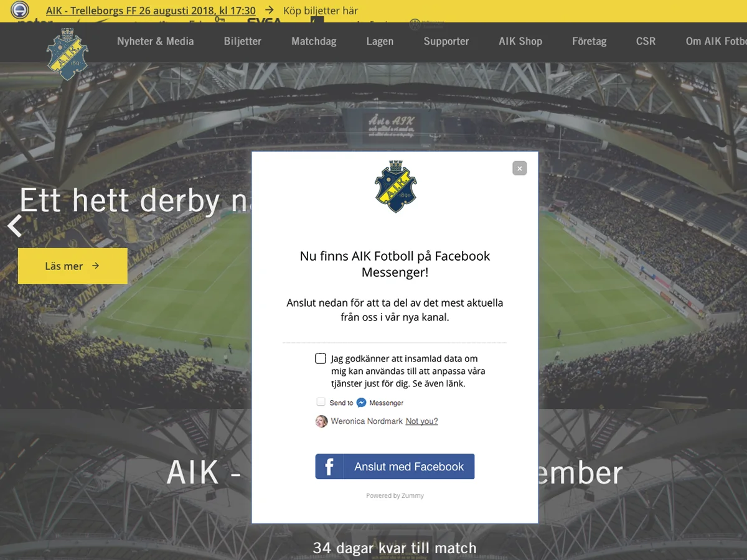This screenshot has width=747, height=560.
Task: Click the Messenger bubble icon
Action: click(361, 403)
